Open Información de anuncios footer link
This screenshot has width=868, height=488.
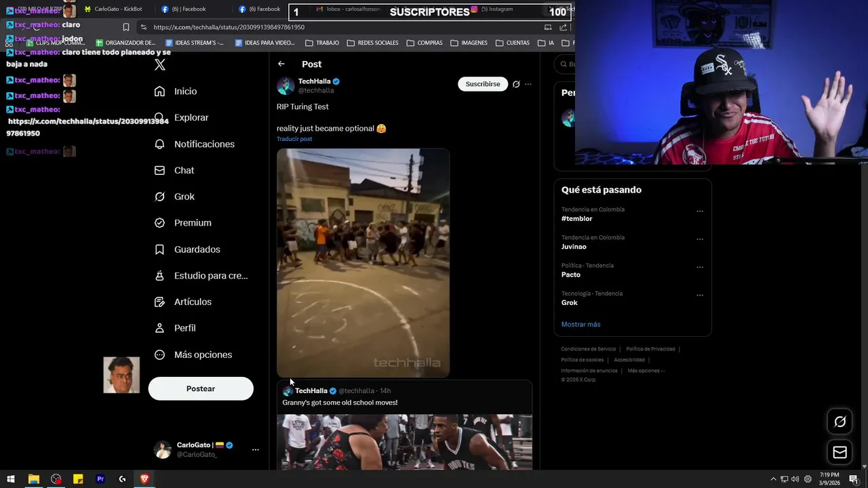589,371
